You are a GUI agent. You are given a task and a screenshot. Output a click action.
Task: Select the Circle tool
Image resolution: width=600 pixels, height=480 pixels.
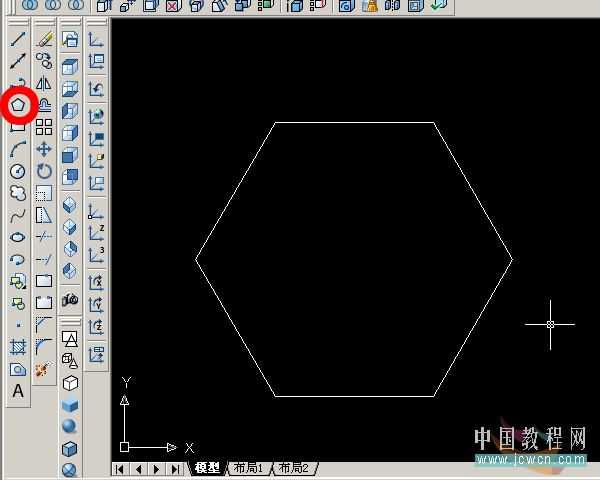tap(18, 171)
